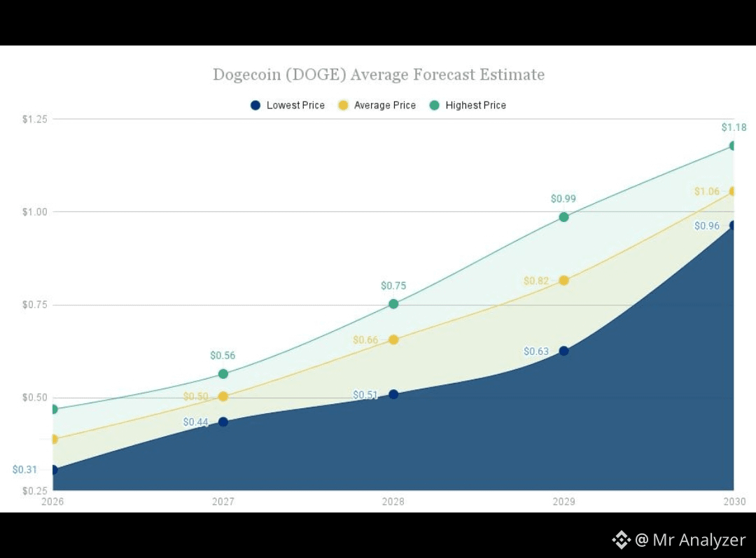Click the $0.75 data label above 2028
756x558 pixels.
pyautogui.click(x=393, y=286)
